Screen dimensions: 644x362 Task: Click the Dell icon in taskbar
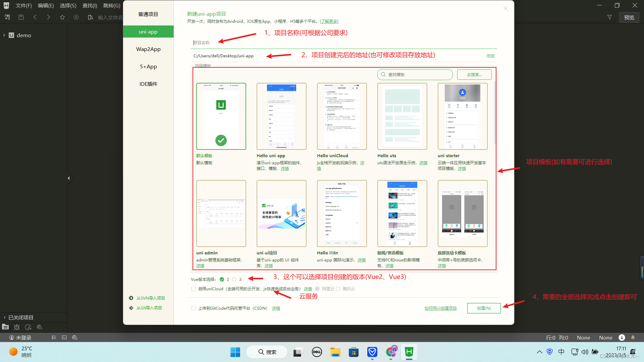(317, 352)
